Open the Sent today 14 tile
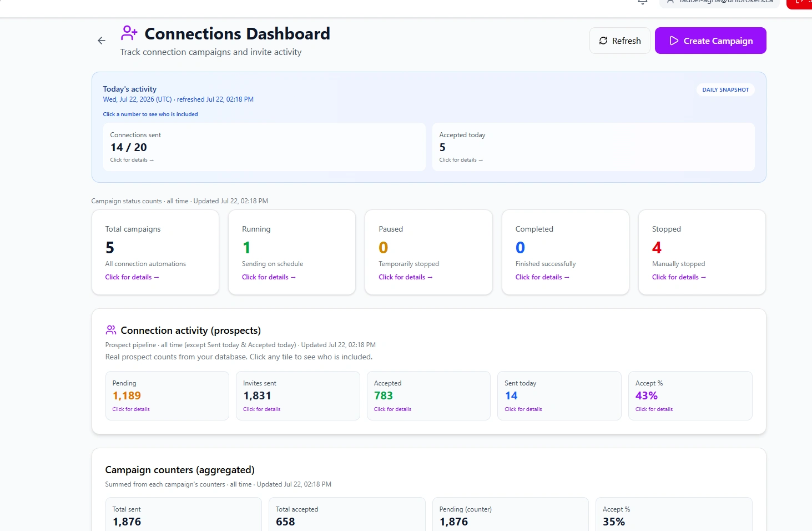812x531 pixels. tap(559, 395)
